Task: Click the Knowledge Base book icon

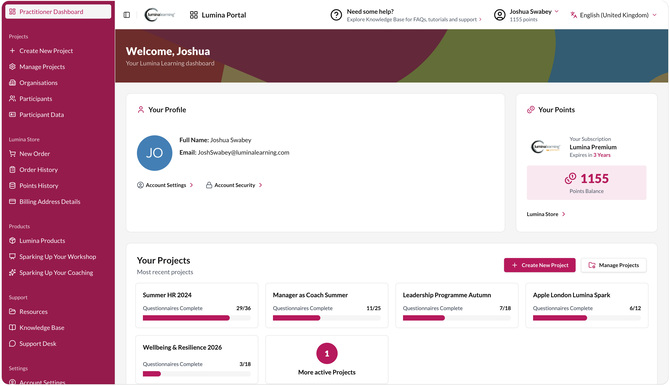Action: (x=12, y=328)
